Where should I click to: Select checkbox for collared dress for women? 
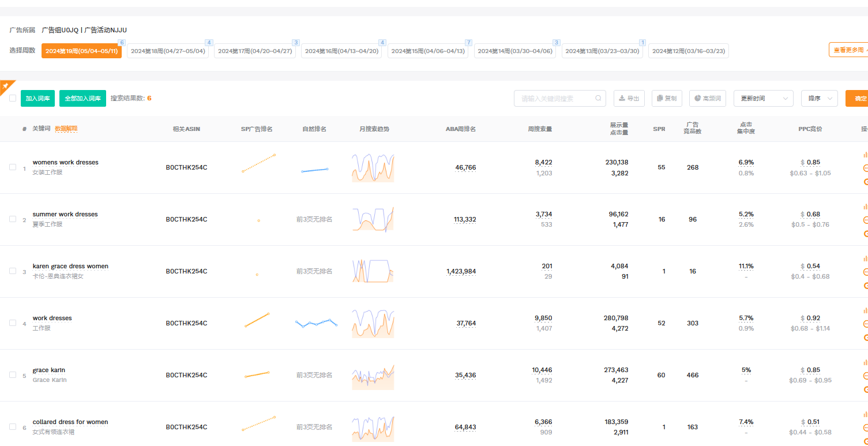[x=13, y=427]
